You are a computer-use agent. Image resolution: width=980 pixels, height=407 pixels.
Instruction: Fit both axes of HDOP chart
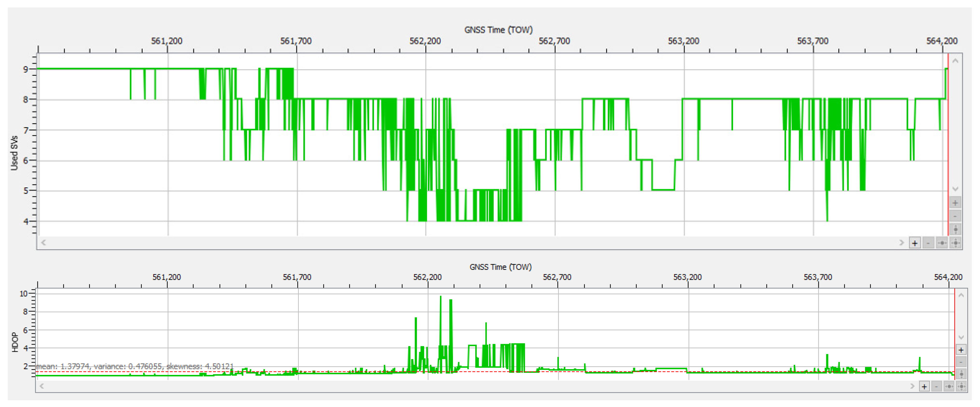(x=961, y=387)
